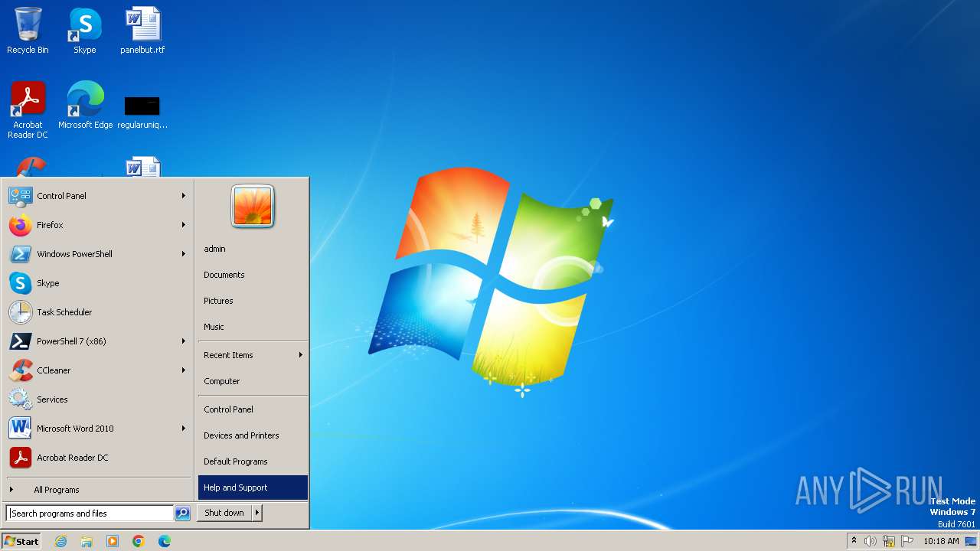Viewport: 980px width, 551px height.
Task: Open Windows Media Player from taskbar
Action: click(x=113, y=541)
